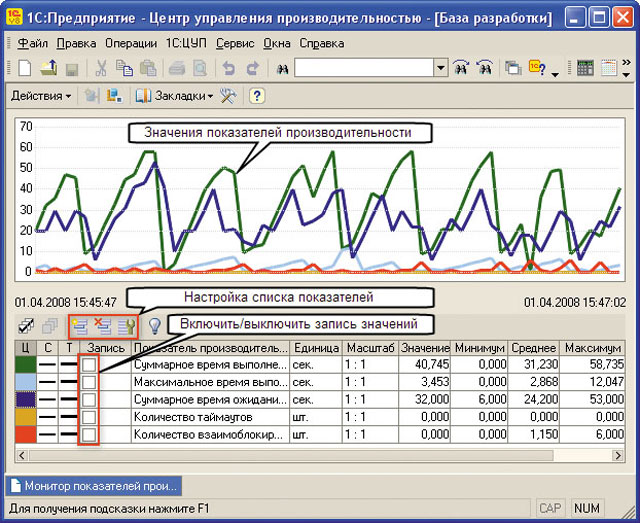This screenshot has width=640, height=523.
Task: Redo action with arrow icon
Action: [253, 68]
